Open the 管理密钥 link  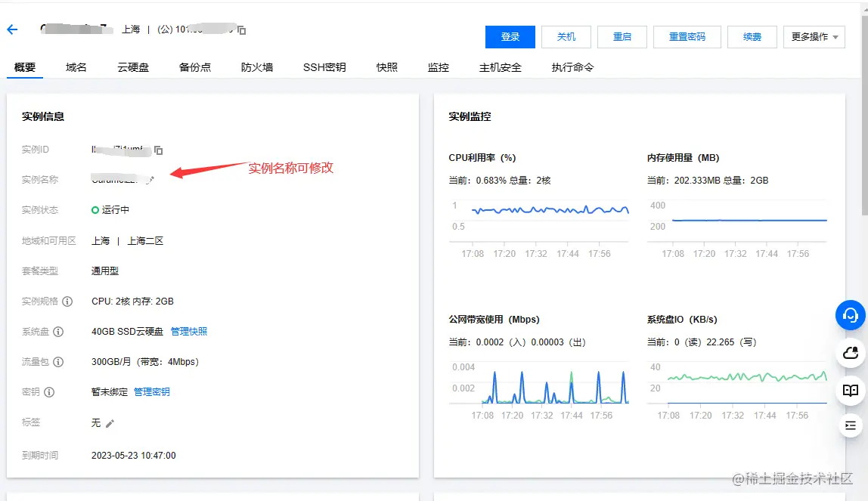pos(152,392)
